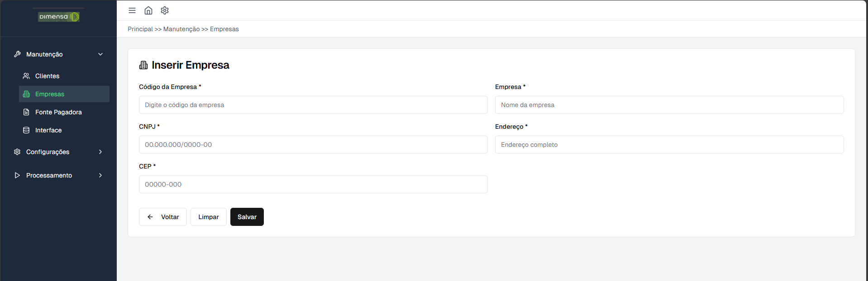868x281 pixels.
Task: Expand the Configurações submenu arrow
Action: point(100,152)
